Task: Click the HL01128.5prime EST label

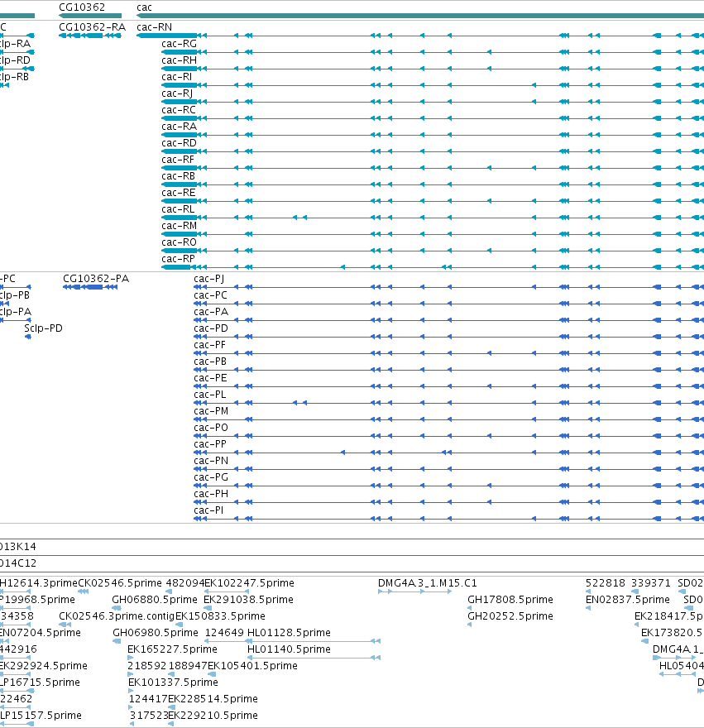Action: 289,634
